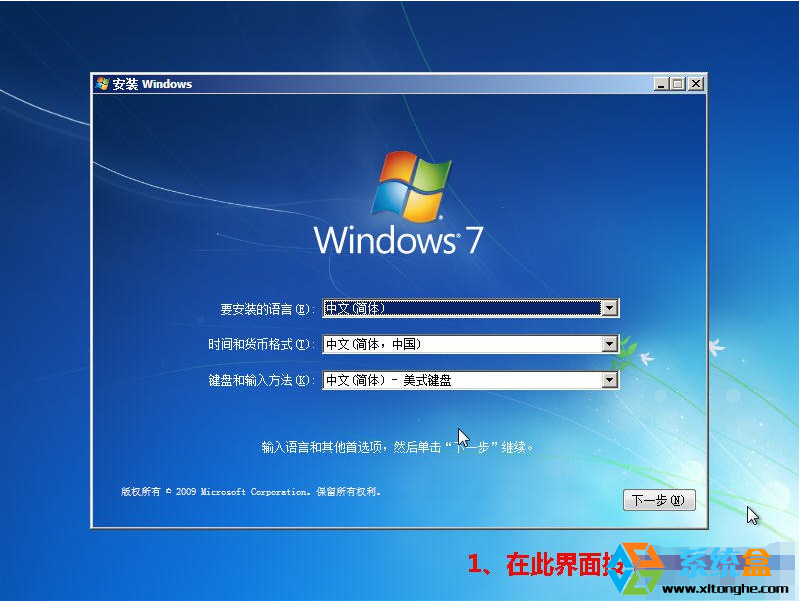Click the 键盘和输入方法(K) label
799x601 pixels.
(260, 381)
